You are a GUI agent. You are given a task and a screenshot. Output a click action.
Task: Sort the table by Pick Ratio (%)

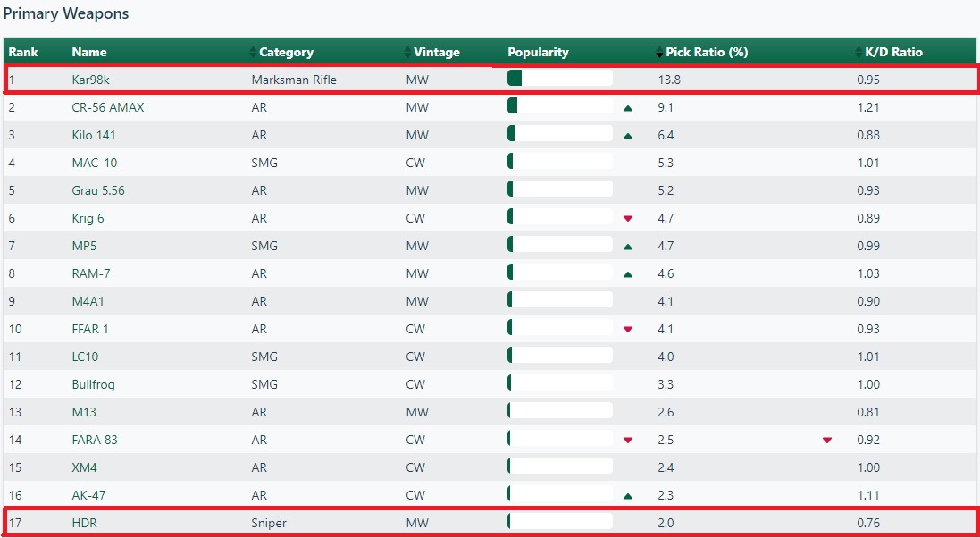706,52
